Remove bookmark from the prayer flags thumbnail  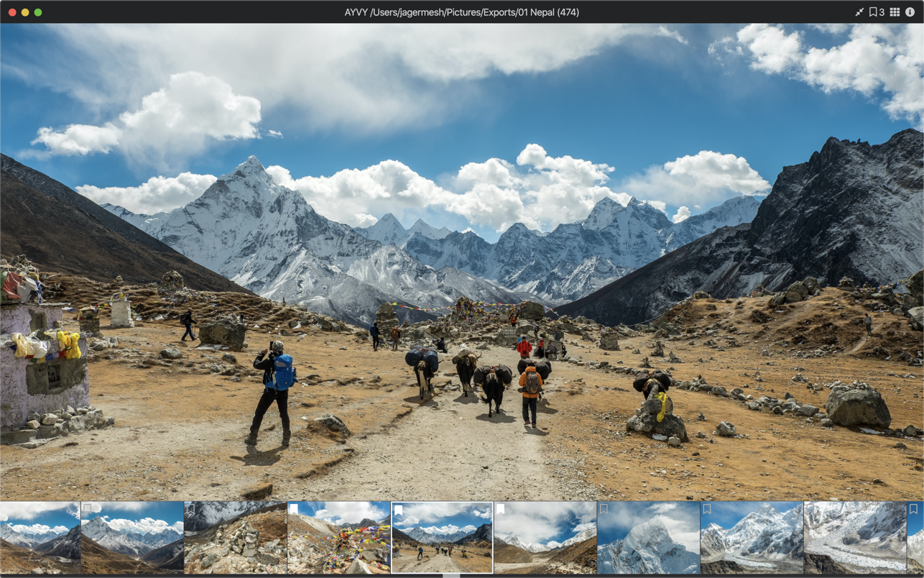click(x=294, y=509)
